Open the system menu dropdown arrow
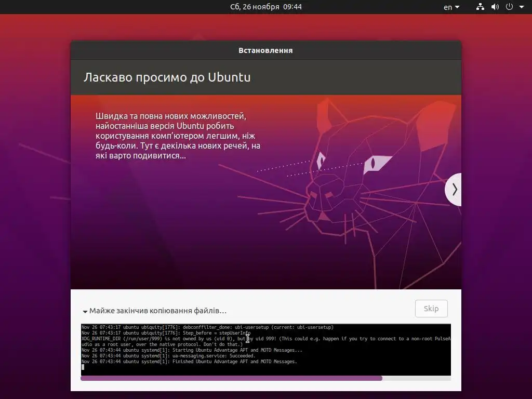532x399 pixels. pos(522,7)
